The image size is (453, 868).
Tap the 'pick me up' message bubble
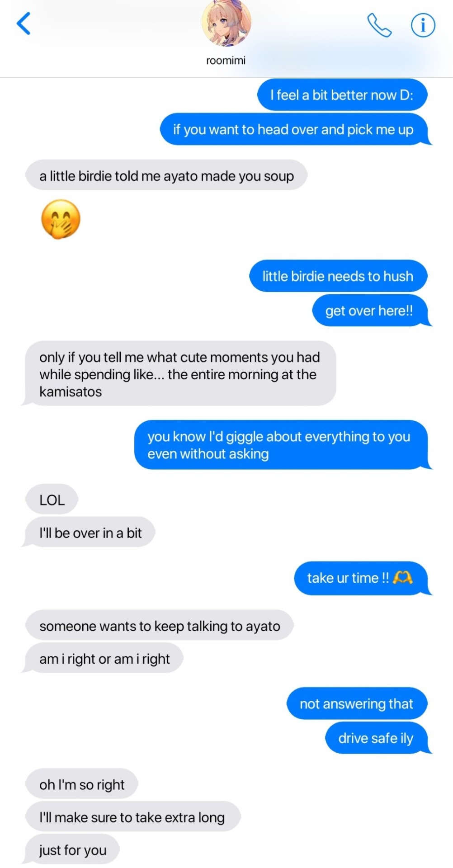pyautogui.click(x=294, y=129)
